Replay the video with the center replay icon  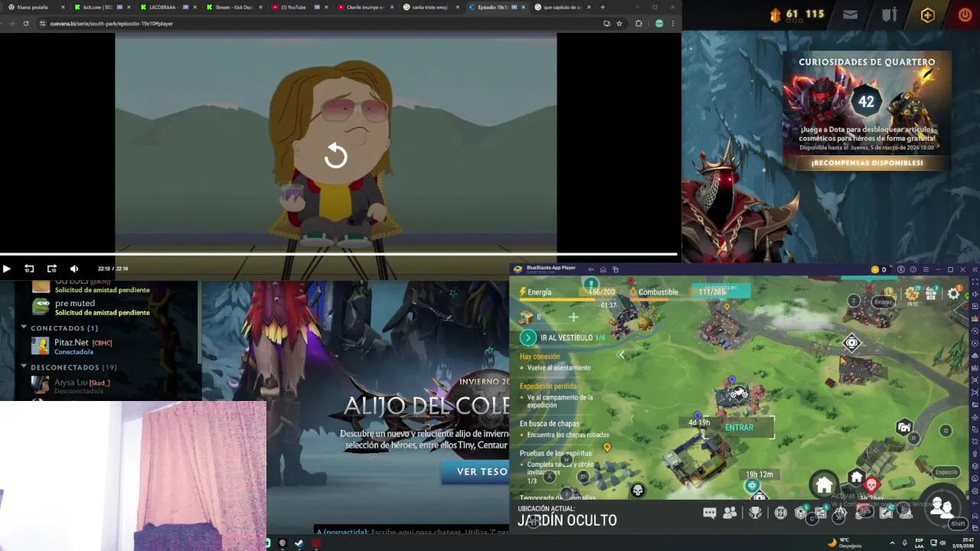335,156
